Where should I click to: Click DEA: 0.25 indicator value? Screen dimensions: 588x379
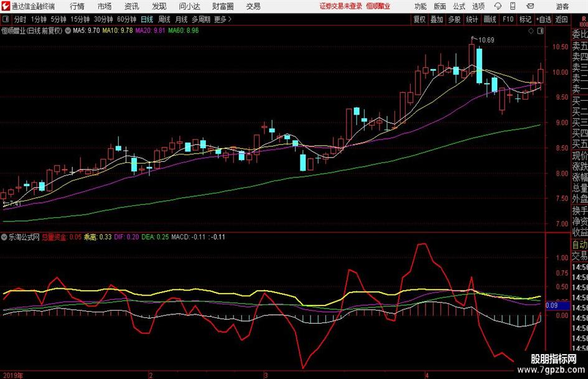click(155, 237)
